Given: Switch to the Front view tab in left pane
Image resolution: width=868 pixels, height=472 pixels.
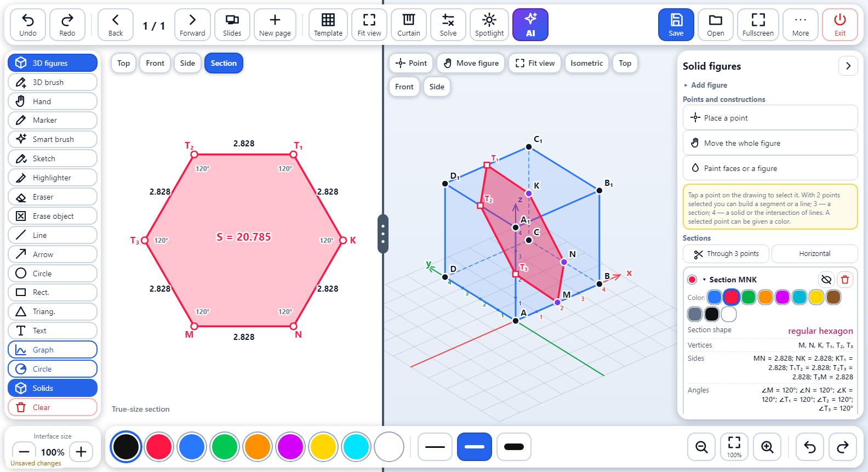Looking at the screenshot, I should click(x=155, y=63).
